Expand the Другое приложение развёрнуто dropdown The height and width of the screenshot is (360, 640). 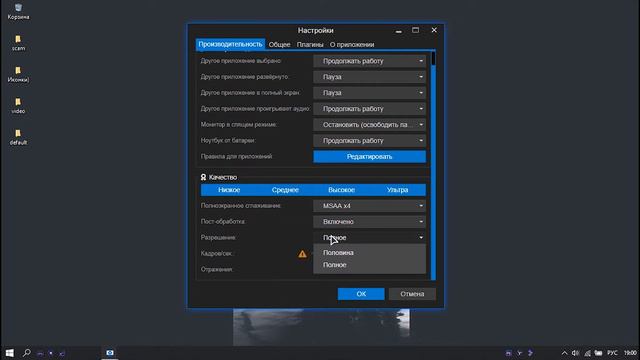(369, 77)
